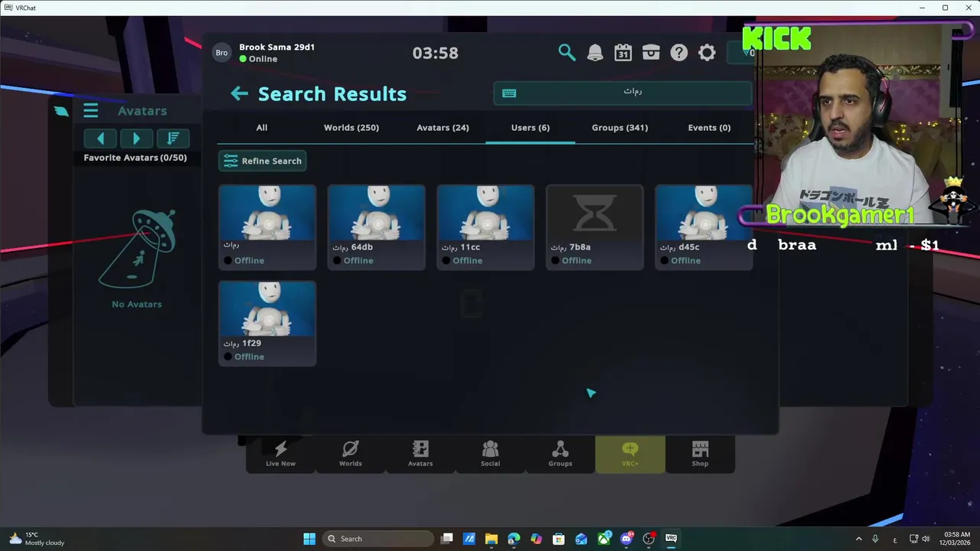Open user card ending 64db

[x=377, y=227]
